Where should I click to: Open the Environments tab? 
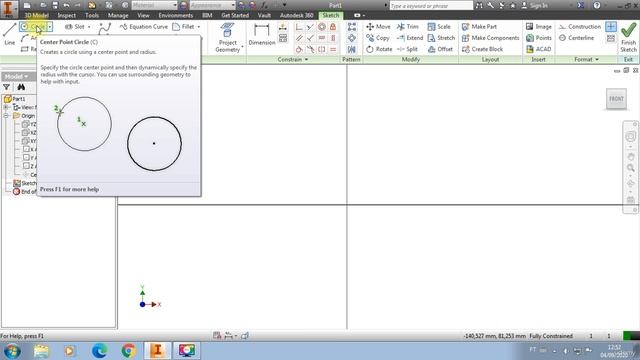coord(176,16)
